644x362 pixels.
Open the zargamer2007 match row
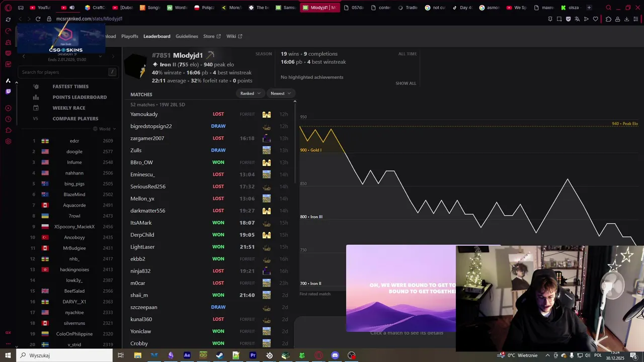point(209,138)
